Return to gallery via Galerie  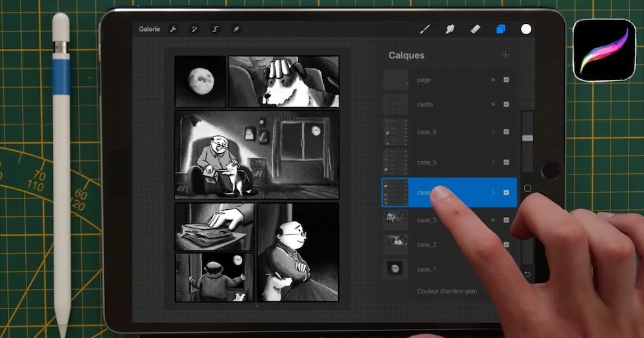point(149,29)
